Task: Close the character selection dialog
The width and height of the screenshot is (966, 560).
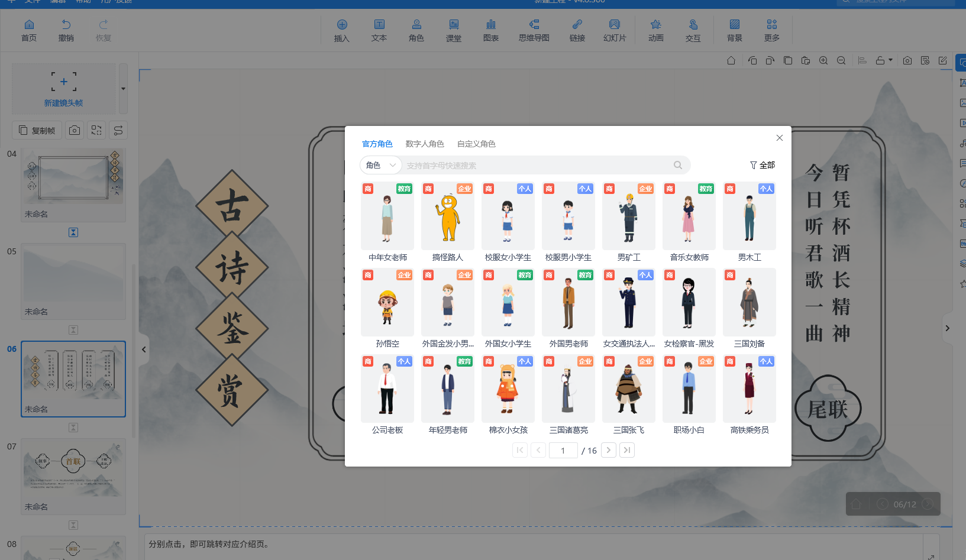Action: click(x=780, y=138)
